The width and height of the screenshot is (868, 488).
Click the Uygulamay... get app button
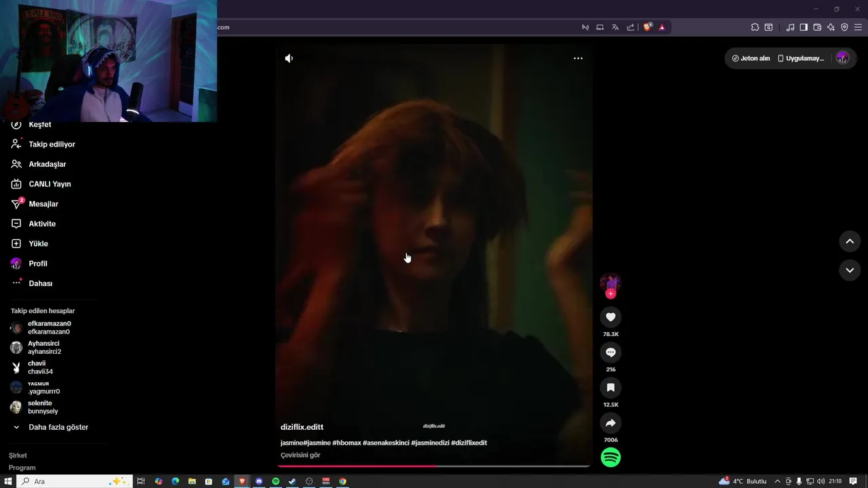[x=800, y=58]
